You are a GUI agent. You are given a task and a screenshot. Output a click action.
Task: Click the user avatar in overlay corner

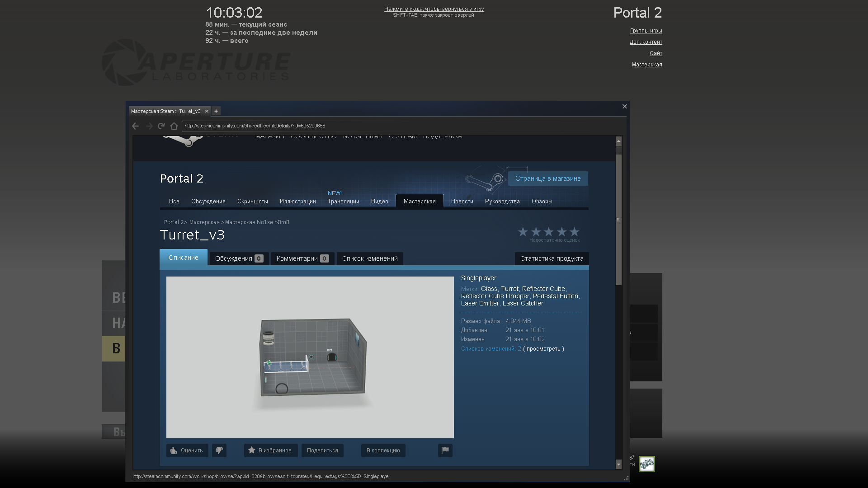click(x=647, y=464)
